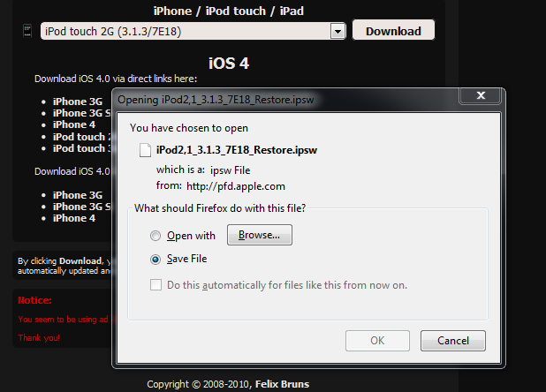Click Felix Bruns in copyright footer
The height and width of the screenshot is (392, 546).
pos(282,384)
